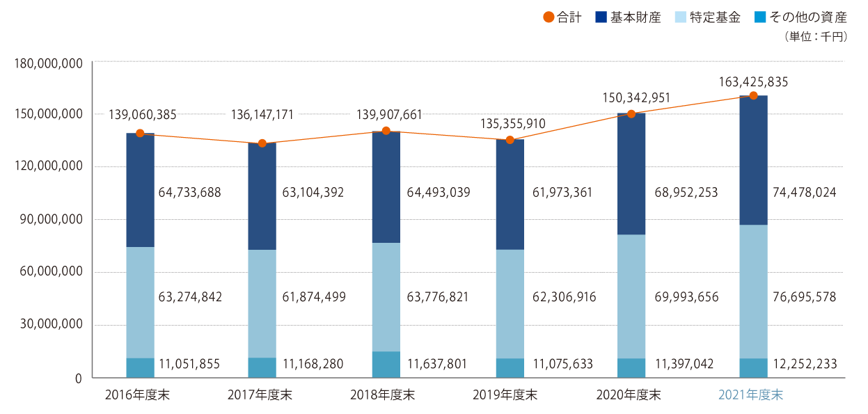Click the value 11,397,042
The image size is (868, 414).
[x=686, y=364]
